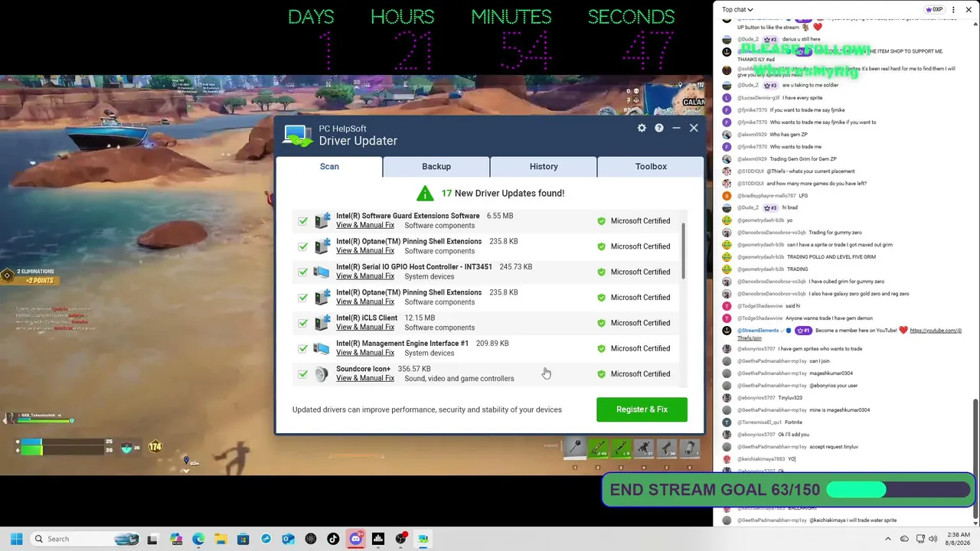View & Manual Fix for Software Guard Extensions
This screenshot has width=980, height=551.
365,225
